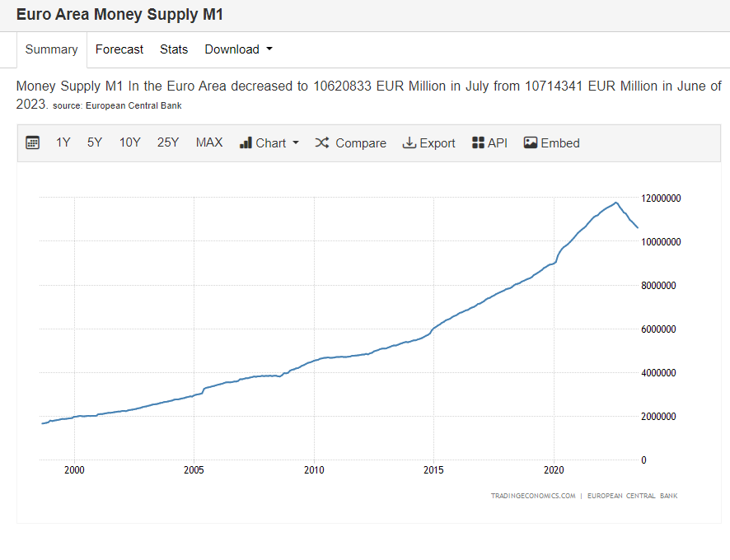
Task: Set chart range to 10Y
Action: coord(130,143)
